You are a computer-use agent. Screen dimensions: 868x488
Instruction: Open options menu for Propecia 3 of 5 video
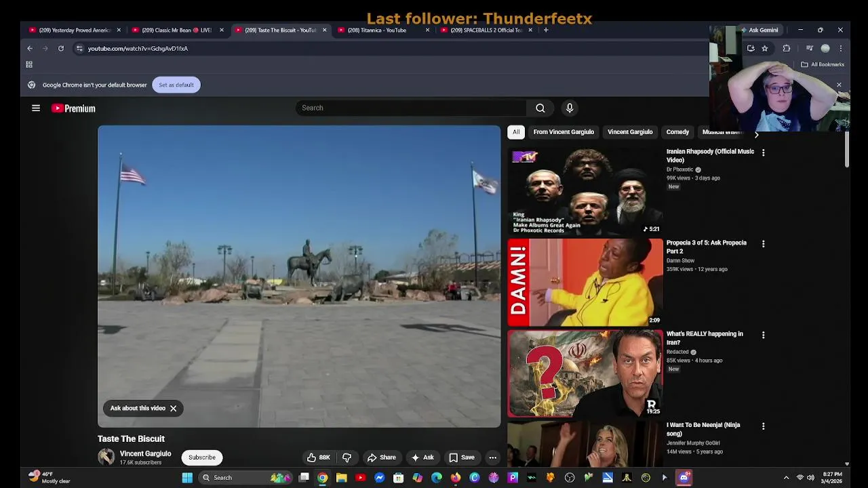[x=763, y=244]
